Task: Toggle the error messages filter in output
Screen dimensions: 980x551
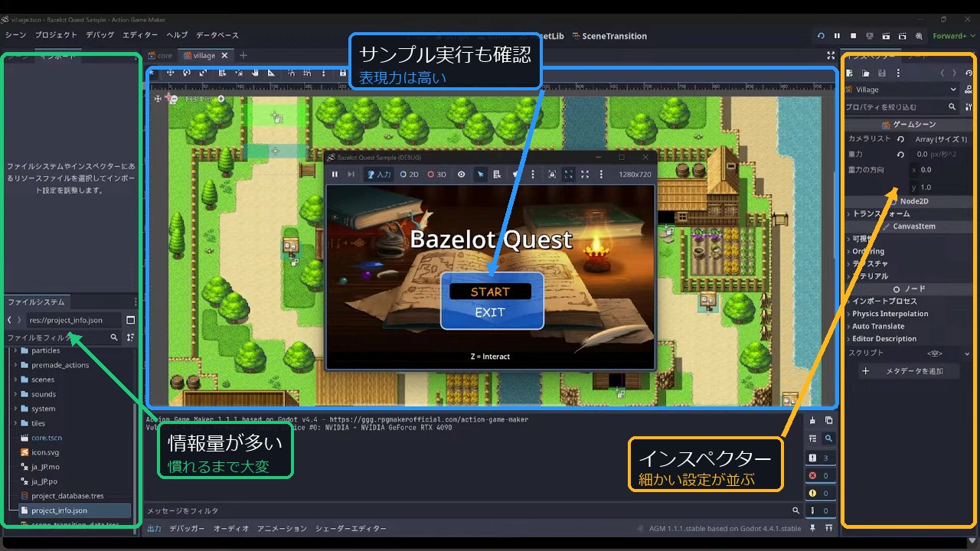Action: click(819, 475)
